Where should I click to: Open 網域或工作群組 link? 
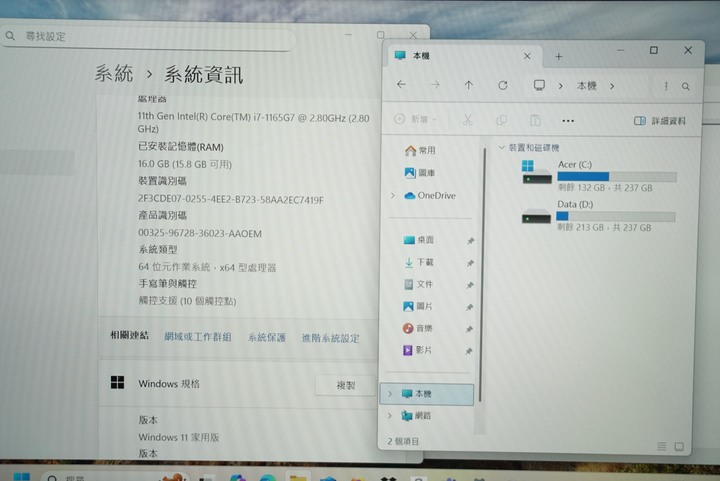pos(198,337)
